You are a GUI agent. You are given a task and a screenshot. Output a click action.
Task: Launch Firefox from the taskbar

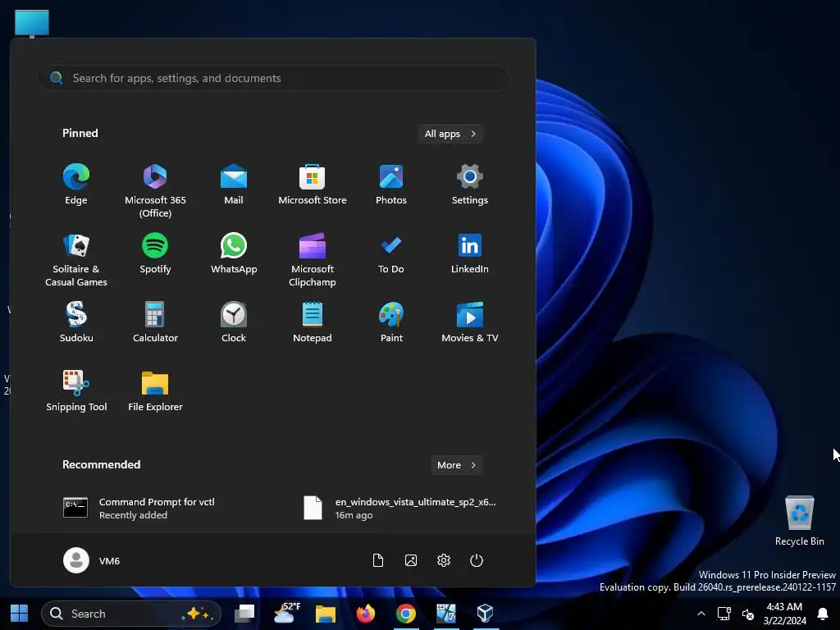366,614
